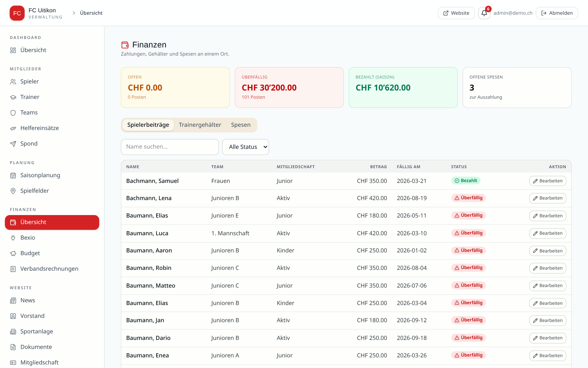Click the Abmelden button
This screenshot has height=368, width=588.
557,13
